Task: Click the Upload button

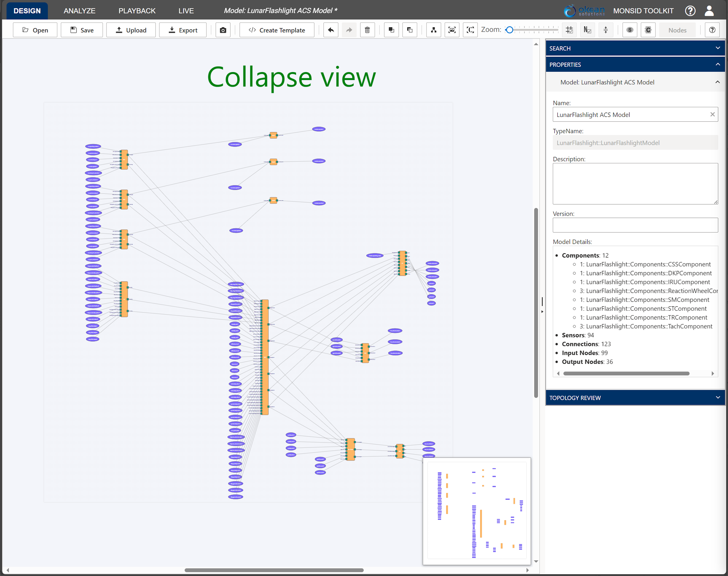Action: [x=131, y=29]
